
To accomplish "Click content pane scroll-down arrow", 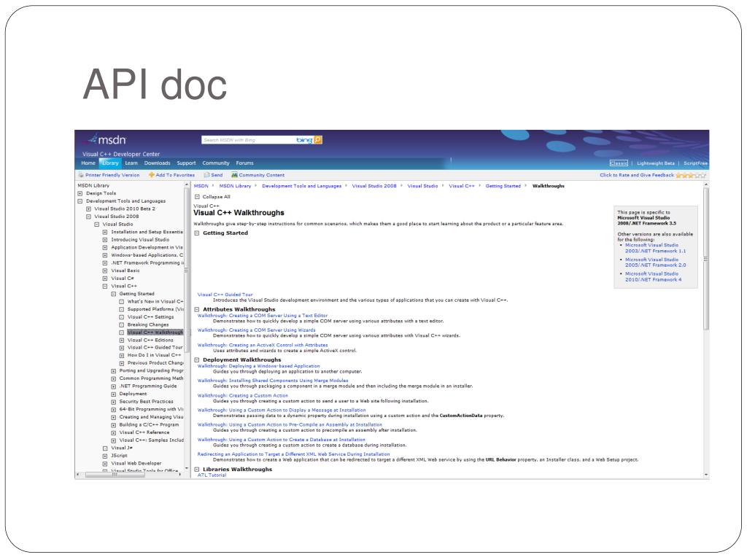I will 706,475.
